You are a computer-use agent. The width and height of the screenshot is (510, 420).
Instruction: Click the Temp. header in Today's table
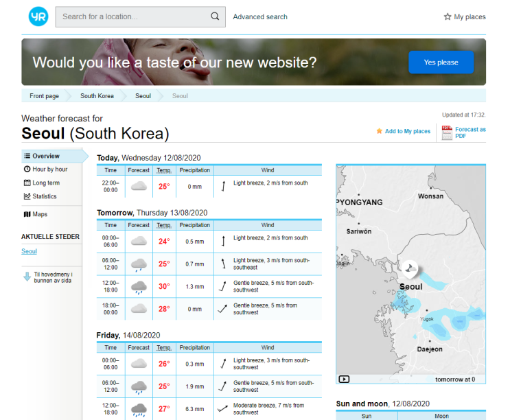click(164, 170)
